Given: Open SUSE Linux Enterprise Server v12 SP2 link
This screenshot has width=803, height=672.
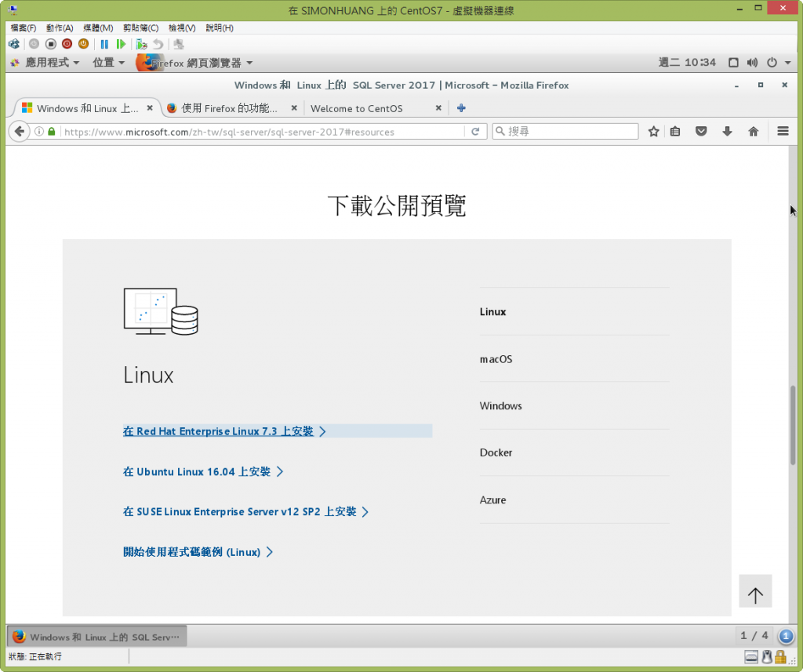Looking at the screenshot, I should click(x=245, y=512).
